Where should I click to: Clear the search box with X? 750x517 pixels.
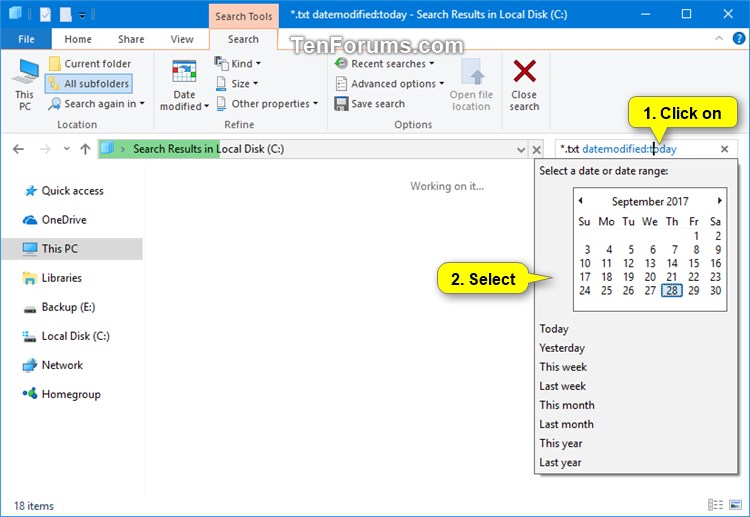click(725, 149)
